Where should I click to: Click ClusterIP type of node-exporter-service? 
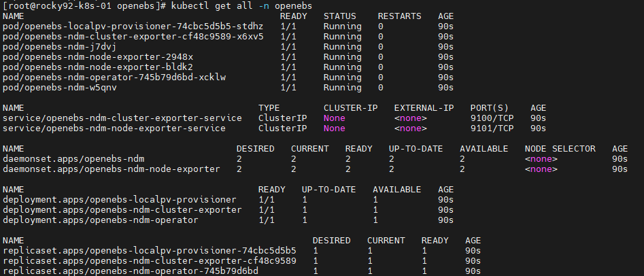pos(283,128)
